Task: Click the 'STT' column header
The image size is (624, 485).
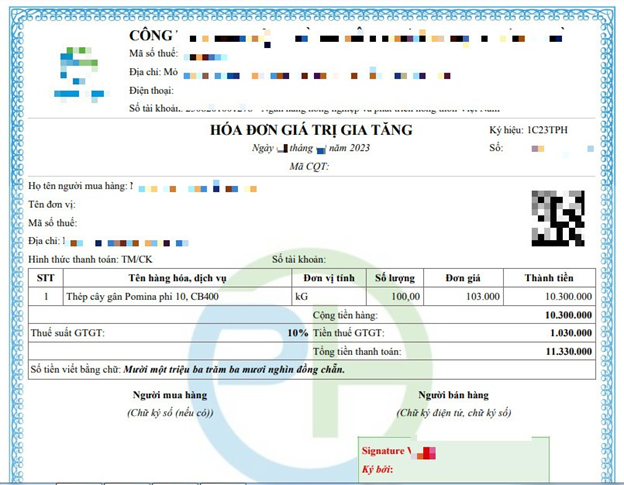Action: (x=46, y=278)
